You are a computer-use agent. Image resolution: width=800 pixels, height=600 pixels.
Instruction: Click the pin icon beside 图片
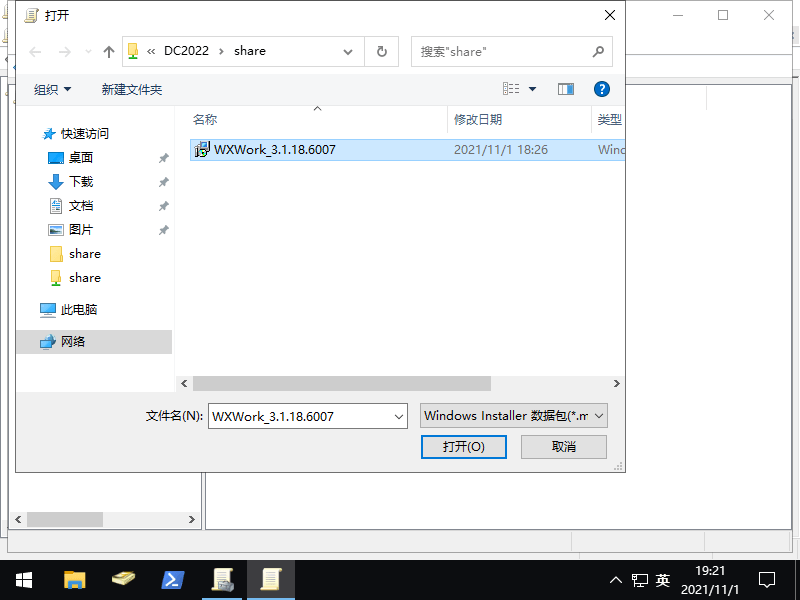[163, 230]
